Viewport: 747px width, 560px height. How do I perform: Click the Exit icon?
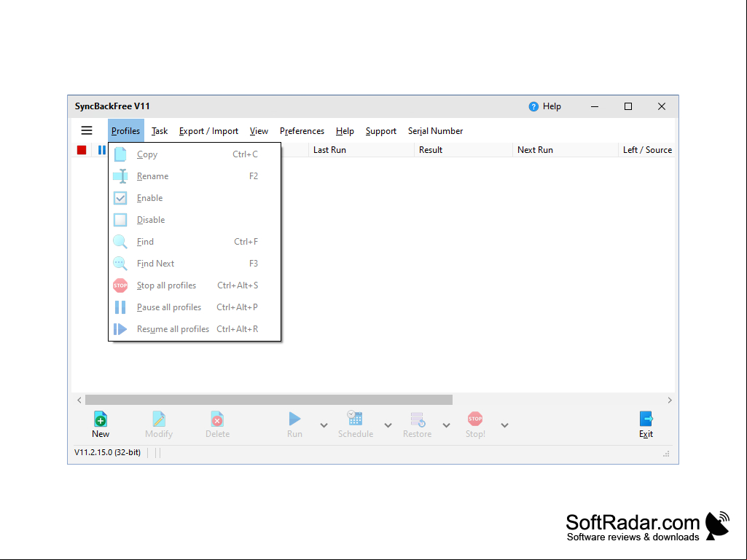tap(646, 419)
